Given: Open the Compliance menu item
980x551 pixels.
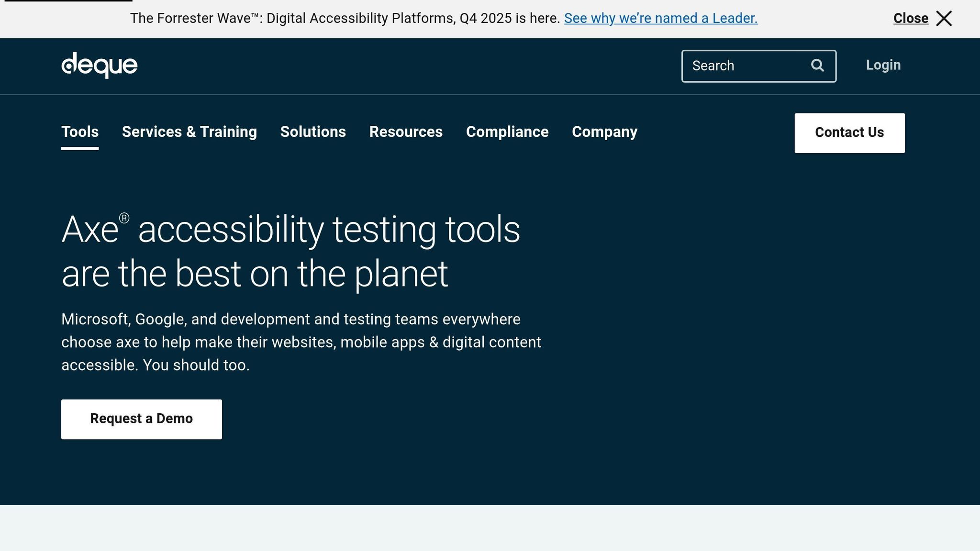Looking at the screenshot, I should click(507, 132).
